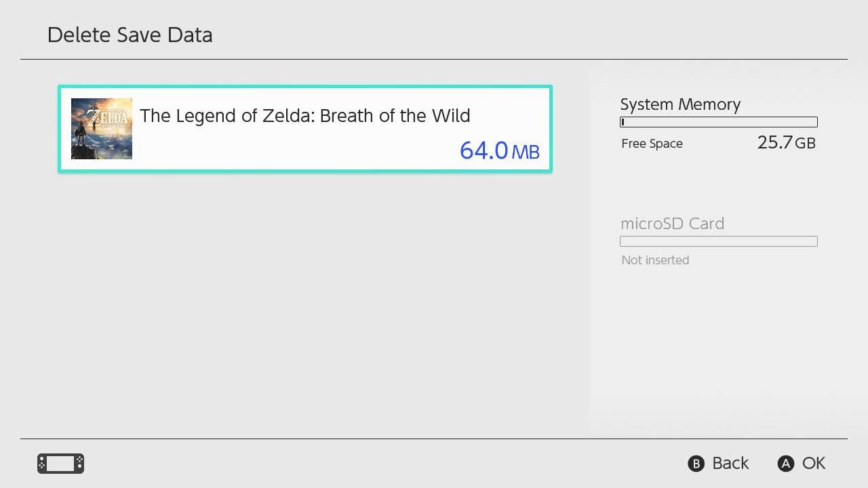Click the Back label

point(730,463)
